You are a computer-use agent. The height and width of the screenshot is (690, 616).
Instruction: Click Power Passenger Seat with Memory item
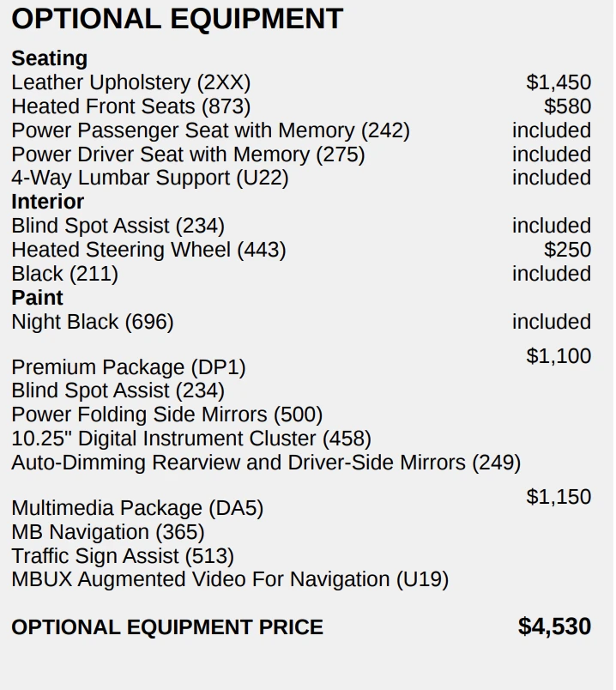coord(210,130)
